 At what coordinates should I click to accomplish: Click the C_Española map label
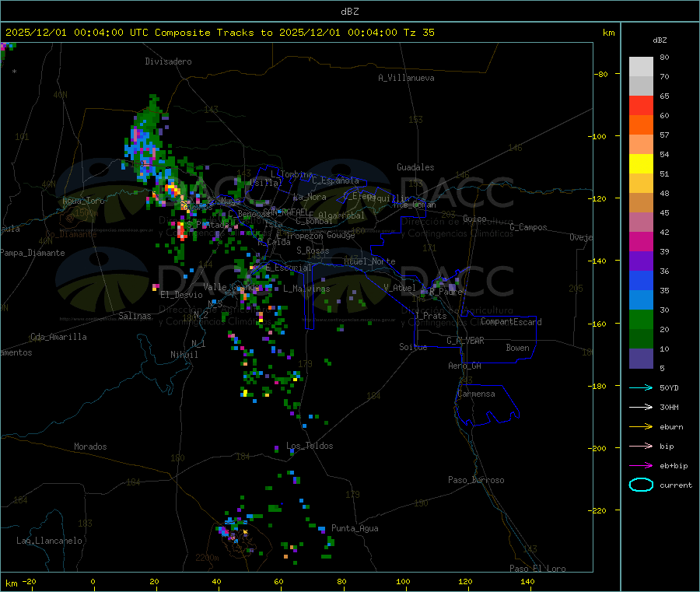[x=335, y=180]
